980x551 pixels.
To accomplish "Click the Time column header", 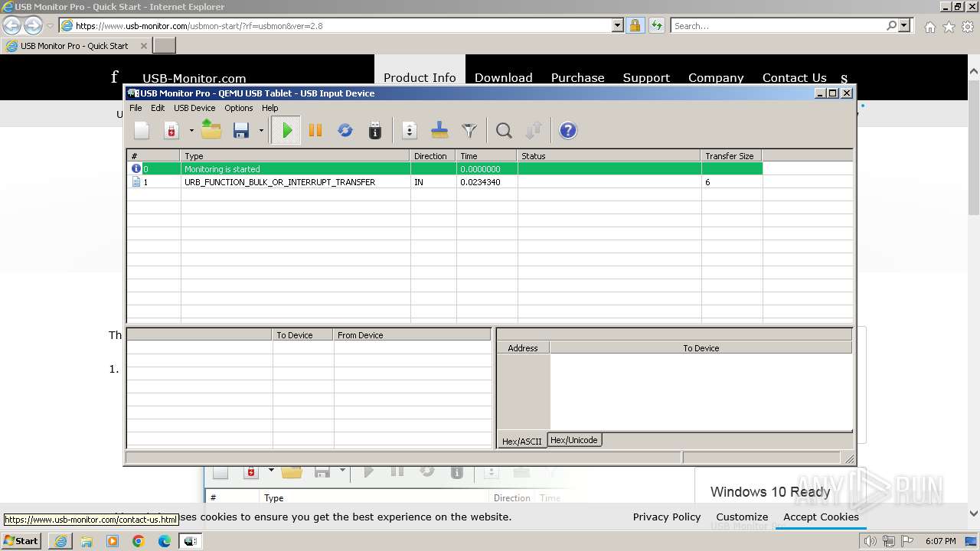I will 487,156.
